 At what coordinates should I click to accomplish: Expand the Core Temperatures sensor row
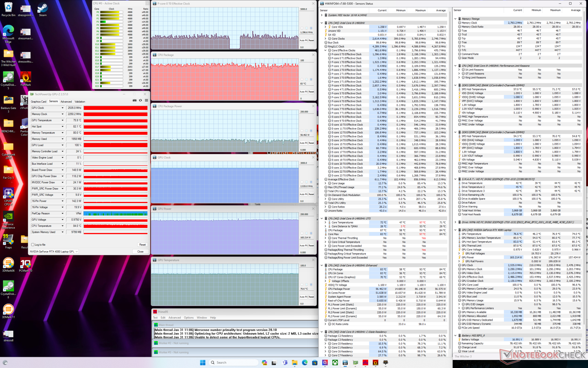[325, 222]
